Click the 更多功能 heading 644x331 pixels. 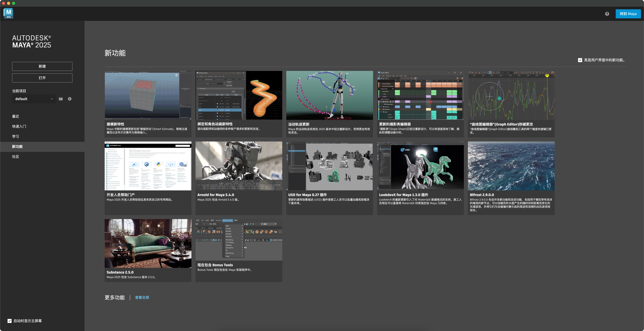click(x=115, y=298)
